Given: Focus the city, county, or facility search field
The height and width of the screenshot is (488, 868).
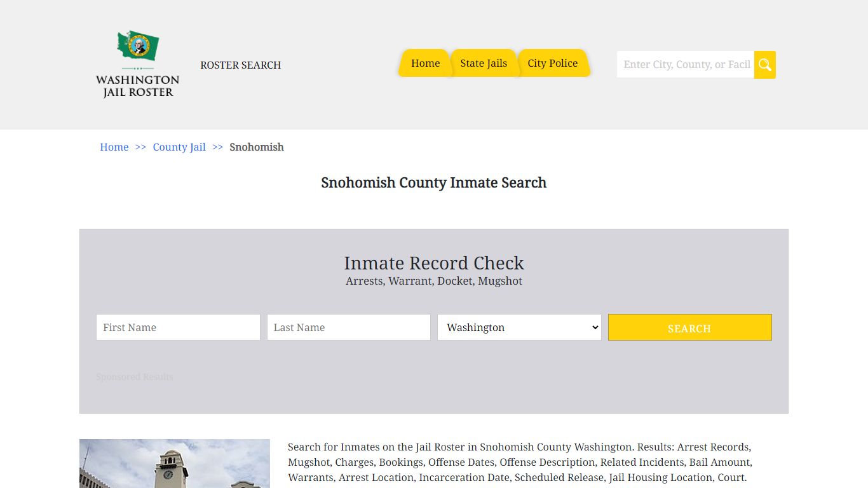Looking at the screenshot, I should click(686, 65).
